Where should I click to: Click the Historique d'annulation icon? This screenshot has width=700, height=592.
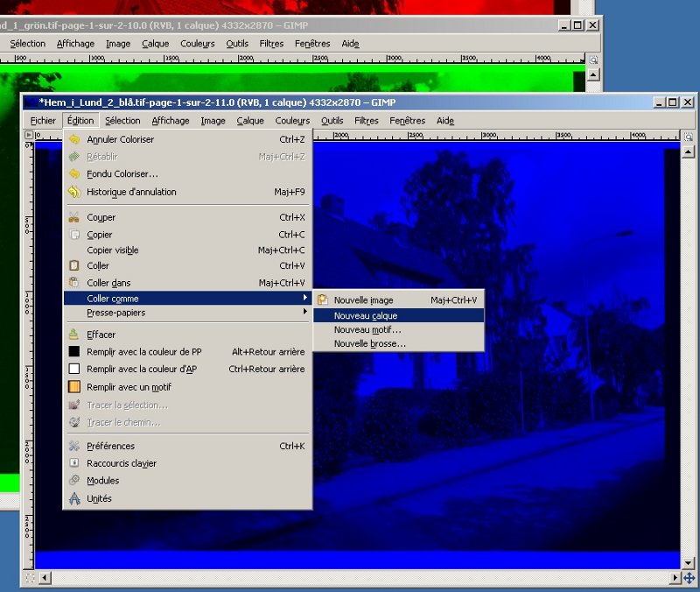pyautogui.click(x=74, y=192)
